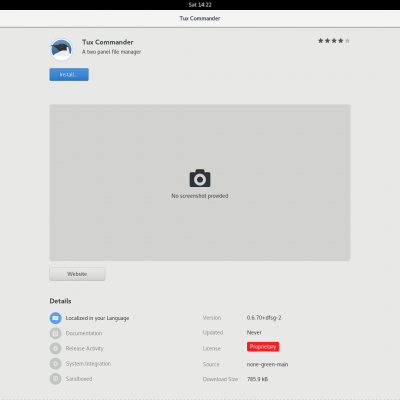
Task: Click the red Proprietary license badge
Action: 263,347
